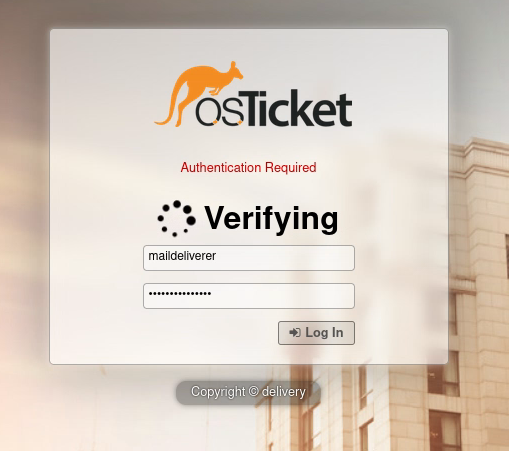Submit the form with the Log In button
This screenshot has width=509, height=451.
pyautogui.click(x=316, y=333)
